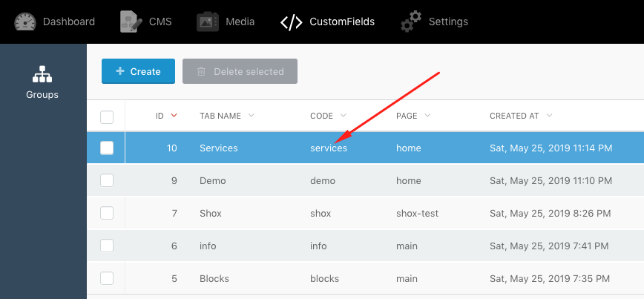This screenshot has width=644, height=299.
Task: Select the CustomFields menu label
Action: point(342,22)
